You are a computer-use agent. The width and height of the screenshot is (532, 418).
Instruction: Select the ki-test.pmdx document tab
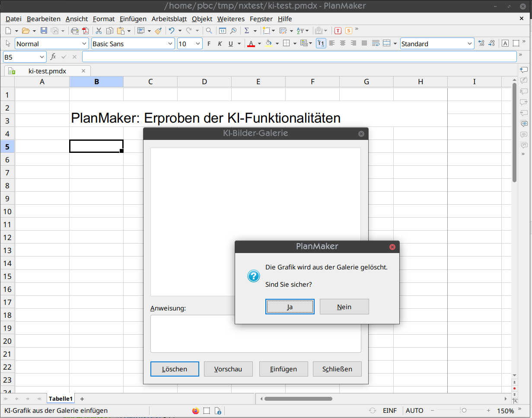pyautogui.click(x=47, y=71)
